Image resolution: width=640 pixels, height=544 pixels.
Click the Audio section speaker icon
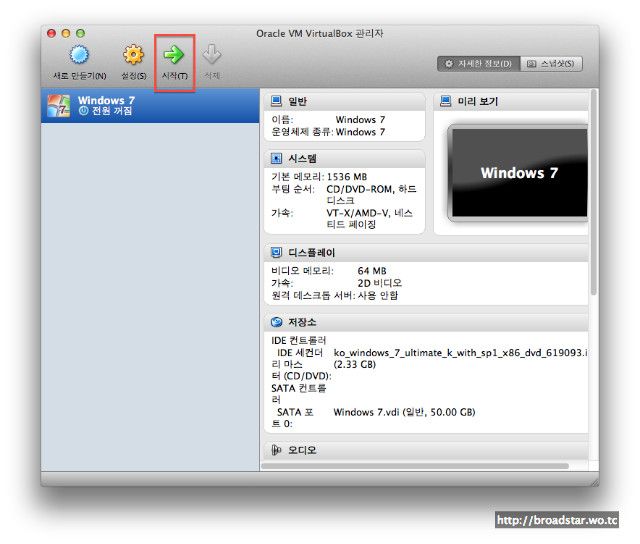pos(276,450)
